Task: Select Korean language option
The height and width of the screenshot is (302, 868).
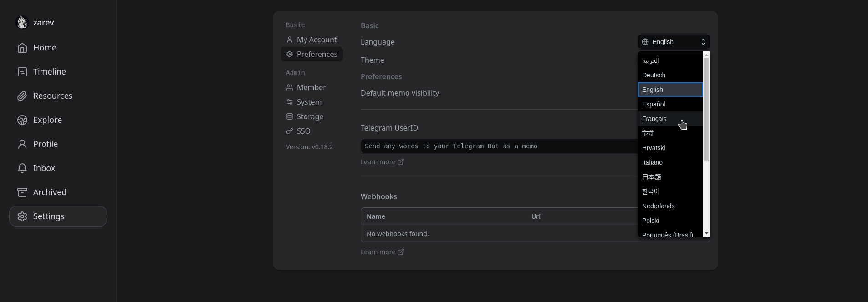Action: 670,191
